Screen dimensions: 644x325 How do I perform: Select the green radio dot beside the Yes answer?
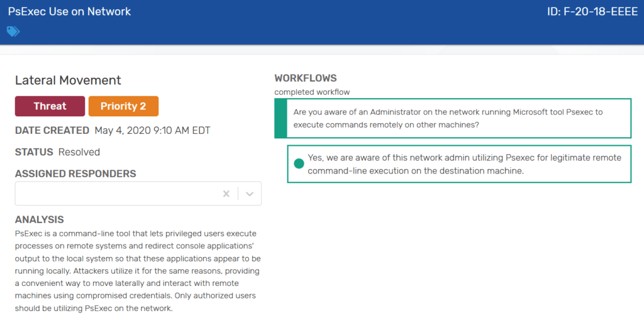299,164
